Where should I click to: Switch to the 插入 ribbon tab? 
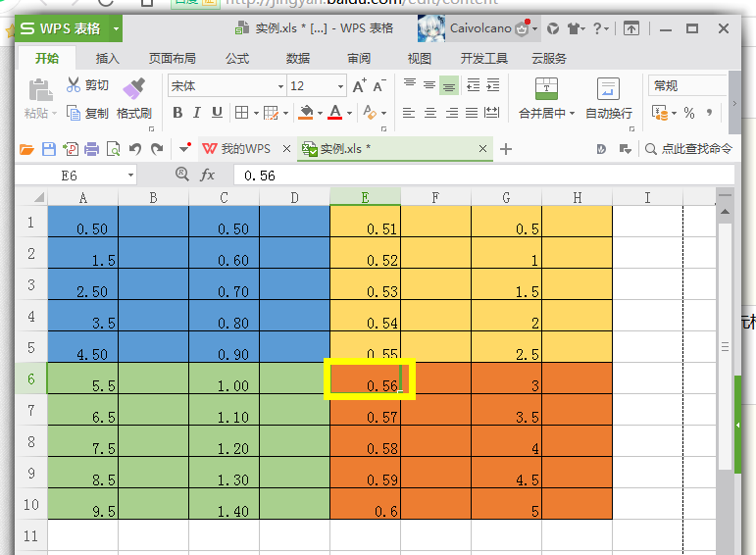[x=108, y=59]
